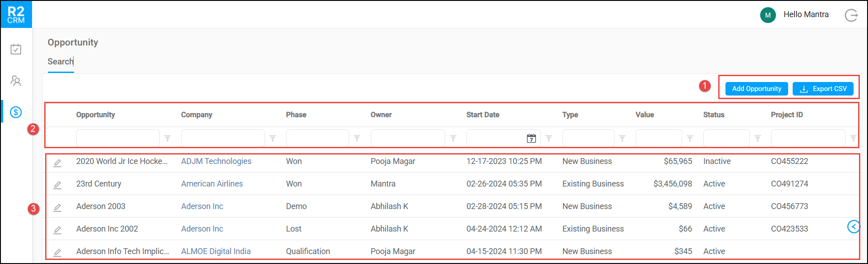This screenshot has height=264, width=868.
Task: Open the ADJM Technologies company link
Action: 216,161
